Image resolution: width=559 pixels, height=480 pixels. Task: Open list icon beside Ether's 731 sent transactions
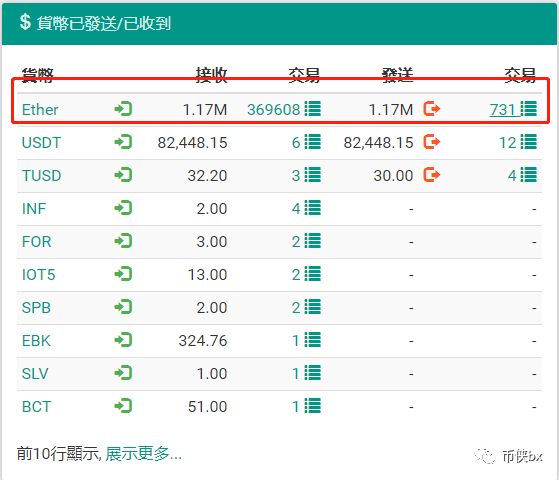point(529,109)
